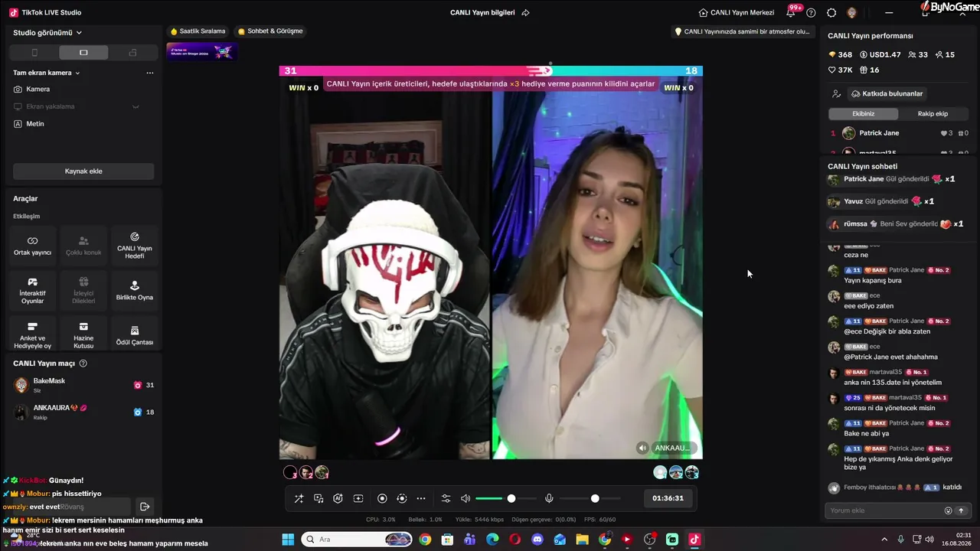The width and height of the screenshot is (980, 551).
Task: Open the media and music tool
Action: pyautogui.click(x=318, y=498)
